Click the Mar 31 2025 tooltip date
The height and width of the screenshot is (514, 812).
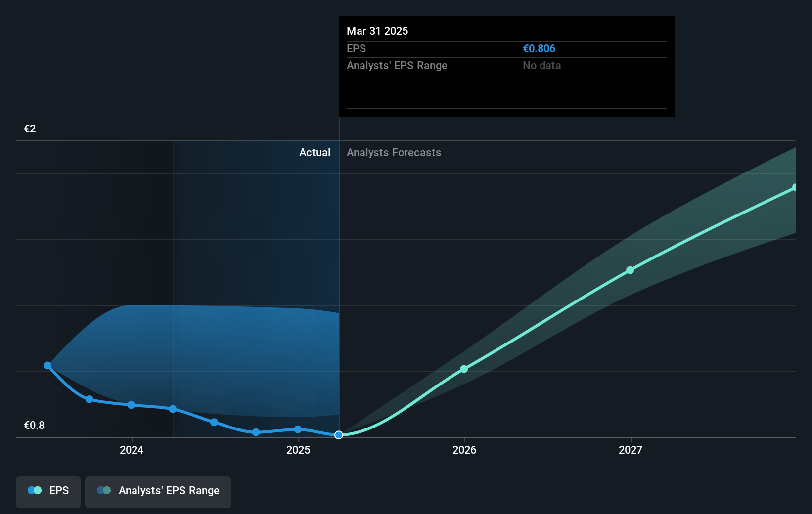[x=377, y=31]
